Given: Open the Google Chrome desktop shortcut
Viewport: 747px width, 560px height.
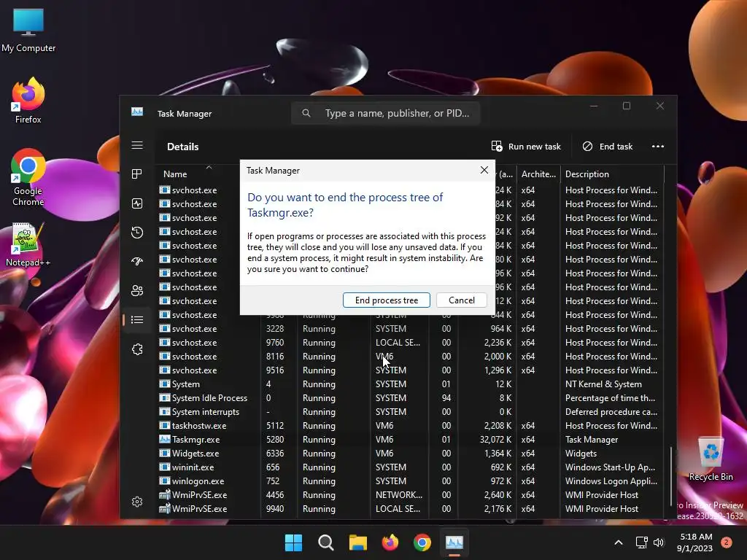Looking at the screenshot, I should point(28,177).
